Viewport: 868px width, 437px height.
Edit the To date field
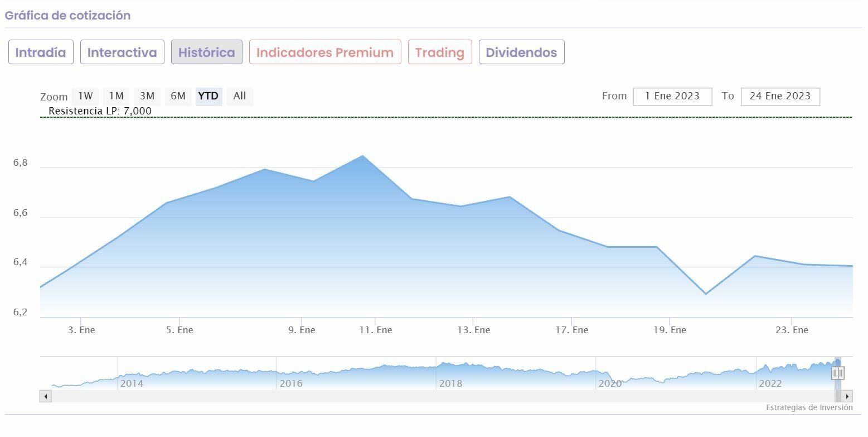[780, 96]
